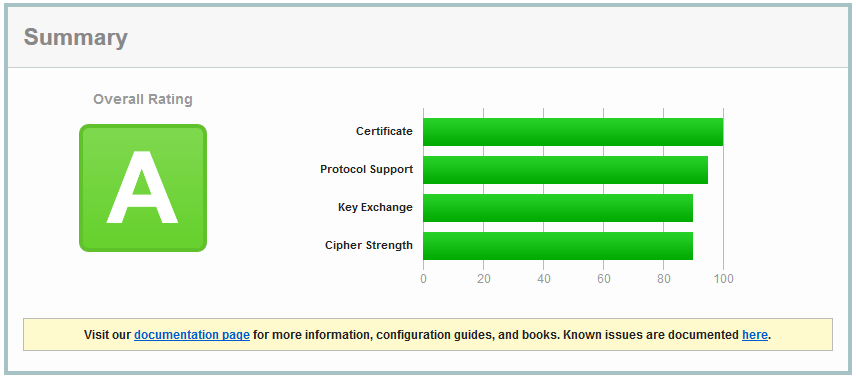
Task: Click the Key Exchange score bar
Action: click(558, 208)
